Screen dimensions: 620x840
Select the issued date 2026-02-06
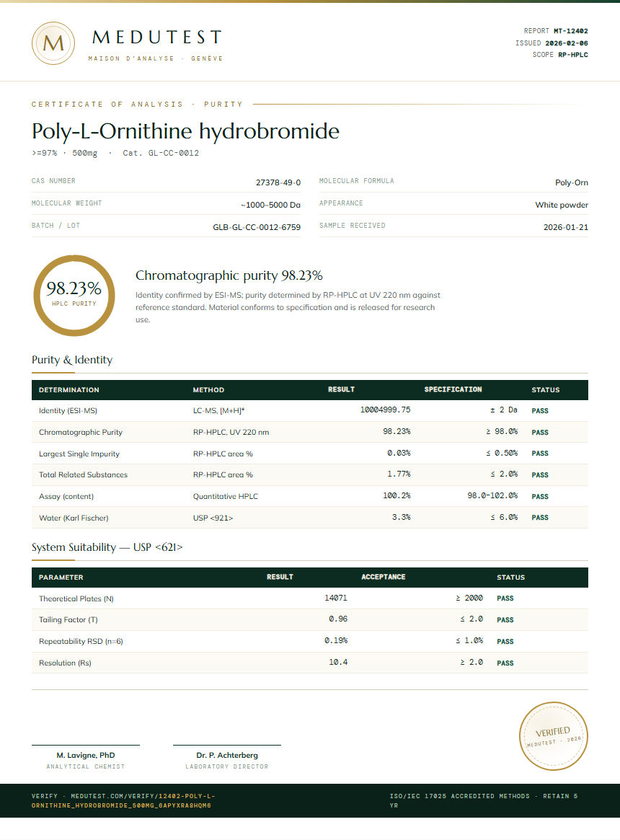point(567,43)
